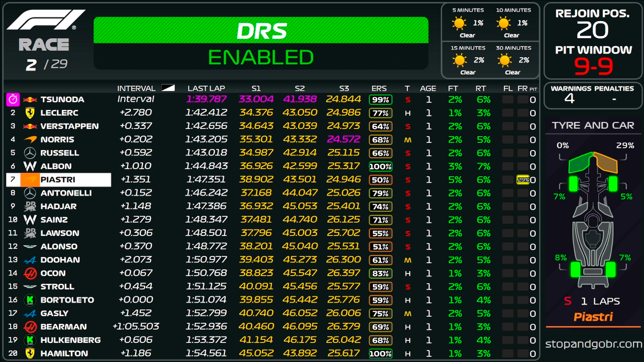Click the Ferrari shield logo beside Leclerc
Image resolution: width=644 pixels, height=362 pixels.
[x=30, y=113]
